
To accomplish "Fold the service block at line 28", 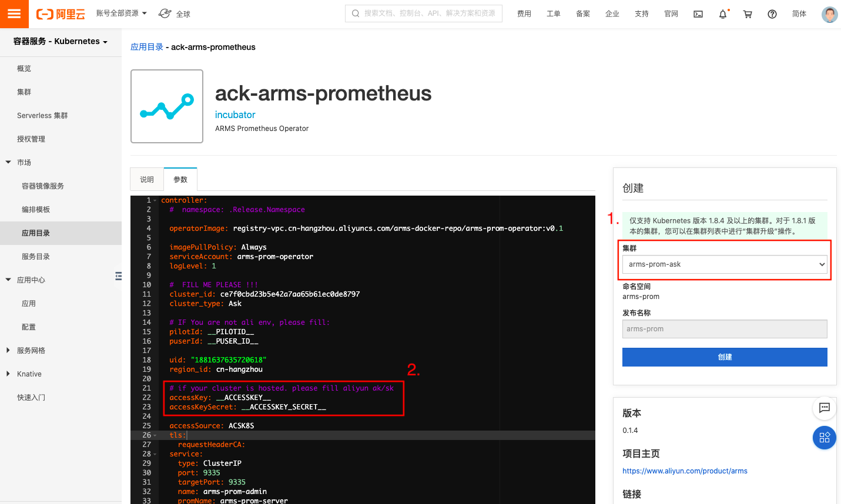I will click(x=155, y=454).
